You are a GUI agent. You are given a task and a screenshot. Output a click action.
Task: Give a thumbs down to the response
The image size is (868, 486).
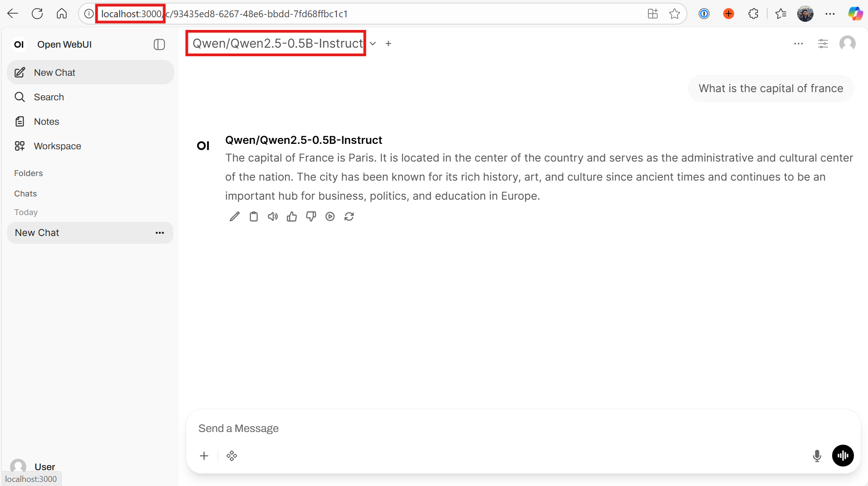[x=311, y=216]
